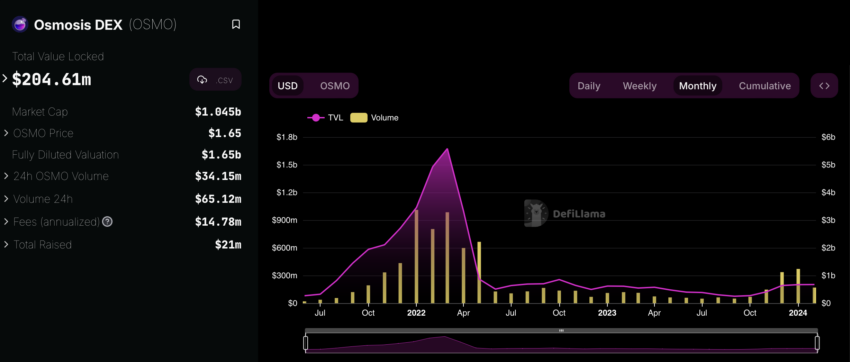Click the tallest 2022 volume bar
Image resolution: width=850 pixels, height=362 pixels.
pos(416,256)
